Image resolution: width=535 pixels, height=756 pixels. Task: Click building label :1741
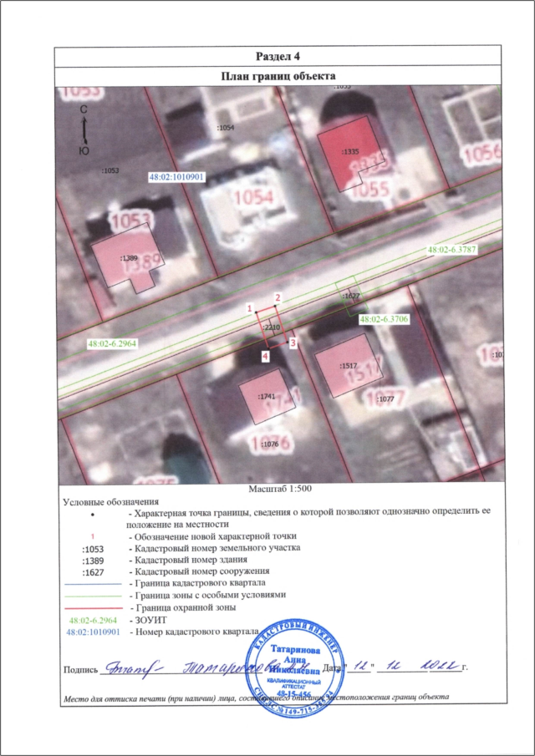[267, 397]
